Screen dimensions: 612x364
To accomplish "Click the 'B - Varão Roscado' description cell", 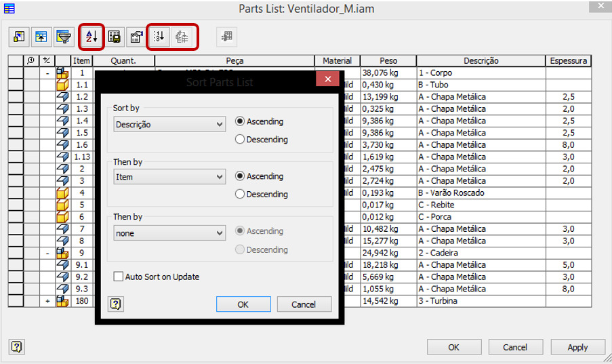I will click(481, 193).
